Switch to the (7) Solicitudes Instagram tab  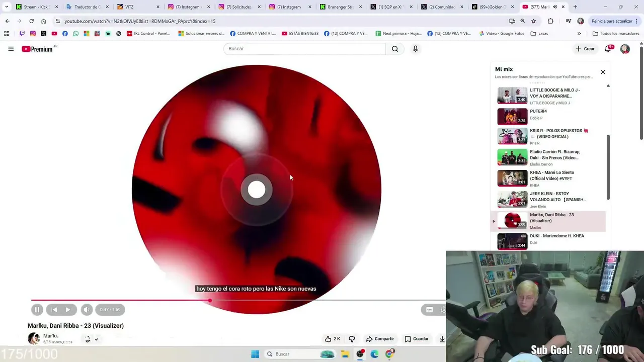point(239,7)
